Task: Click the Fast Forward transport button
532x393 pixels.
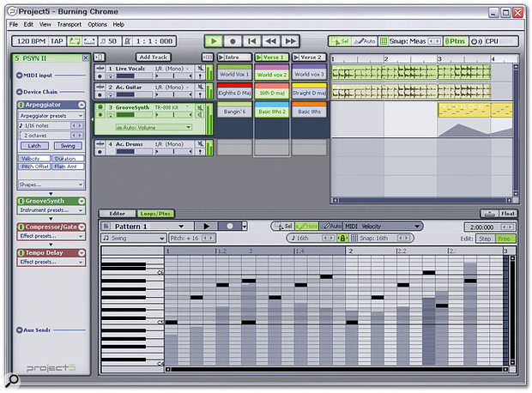Action: pyautogui.click(x=290, y=41)
